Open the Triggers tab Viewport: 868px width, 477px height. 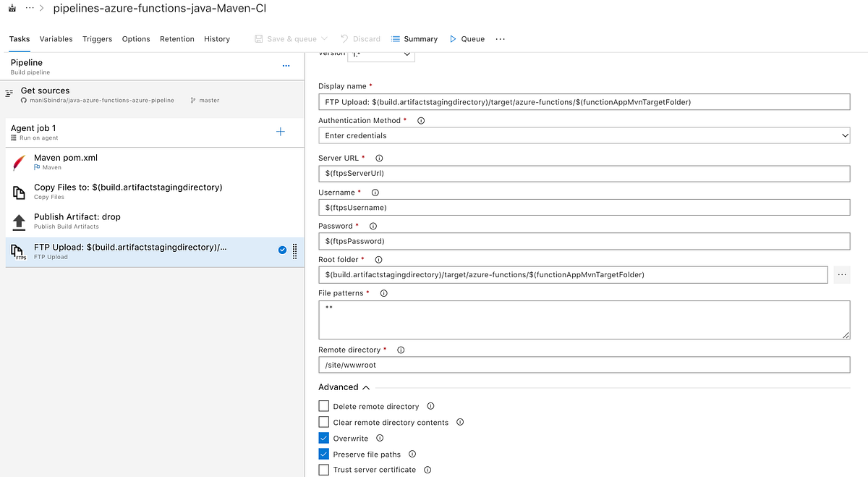[97, 39]
